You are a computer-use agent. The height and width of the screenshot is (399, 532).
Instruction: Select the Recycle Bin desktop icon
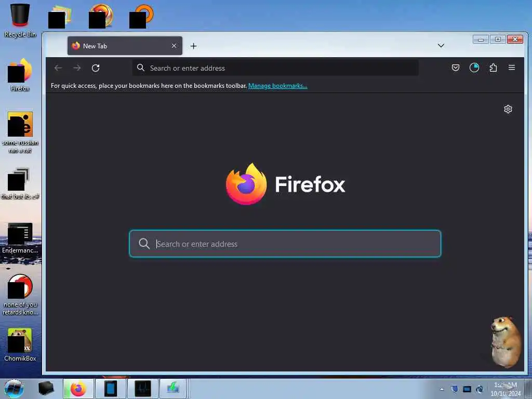[20, 20]
